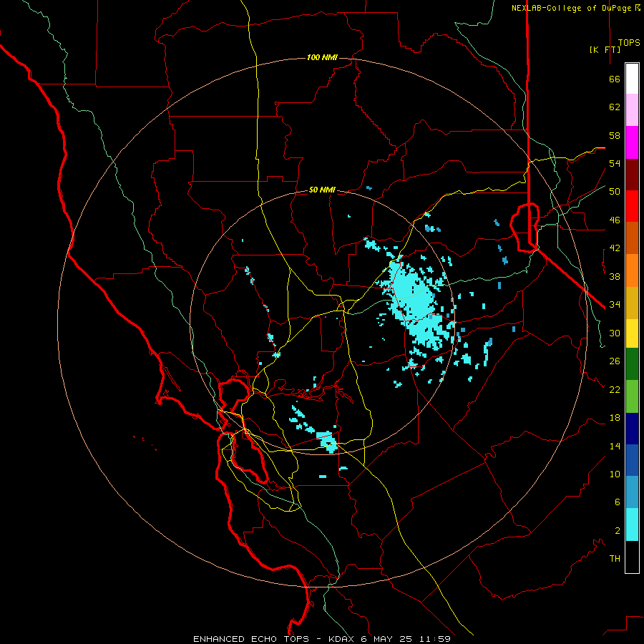The width and height of the screenshot is (644, 644).
Task: Click the legend value "2"
Action: tap(618, 531)
